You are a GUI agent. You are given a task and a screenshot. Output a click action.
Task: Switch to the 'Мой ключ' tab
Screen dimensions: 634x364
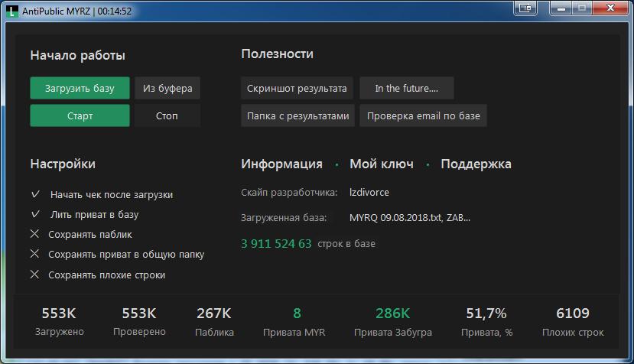tap(382, 164)
